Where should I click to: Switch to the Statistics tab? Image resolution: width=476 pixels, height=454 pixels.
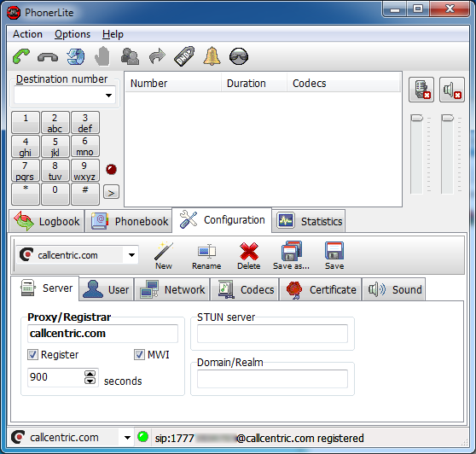click(x=309, y=221)
